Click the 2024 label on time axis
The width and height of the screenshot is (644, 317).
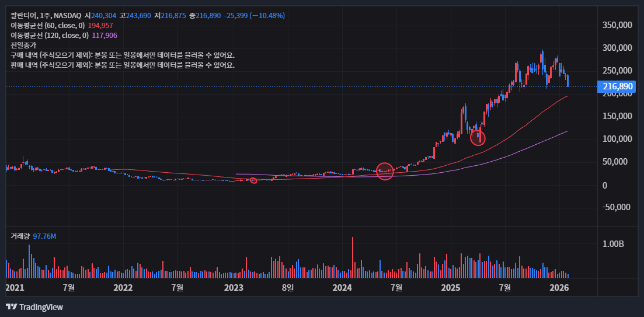(343, 287)
